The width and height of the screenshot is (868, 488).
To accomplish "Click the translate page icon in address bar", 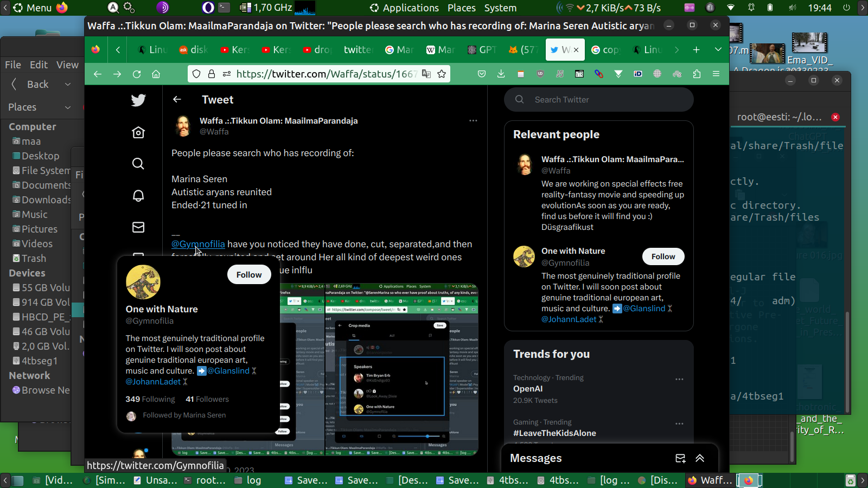I will [426, 74].
